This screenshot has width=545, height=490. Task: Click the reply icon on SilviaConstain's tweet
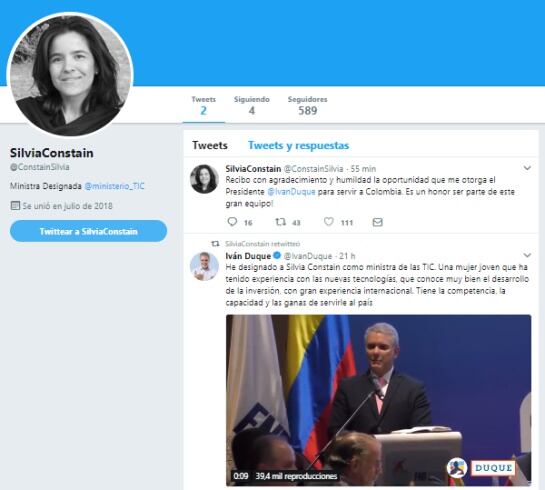pos(232,222)
